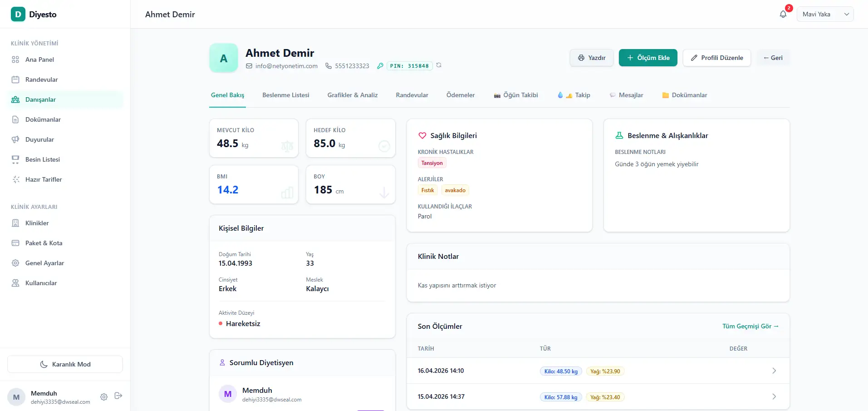Click the Paket & Kota card icon
Image resolution: width=868 pixels, height=411 pixels.
(15, 243)
